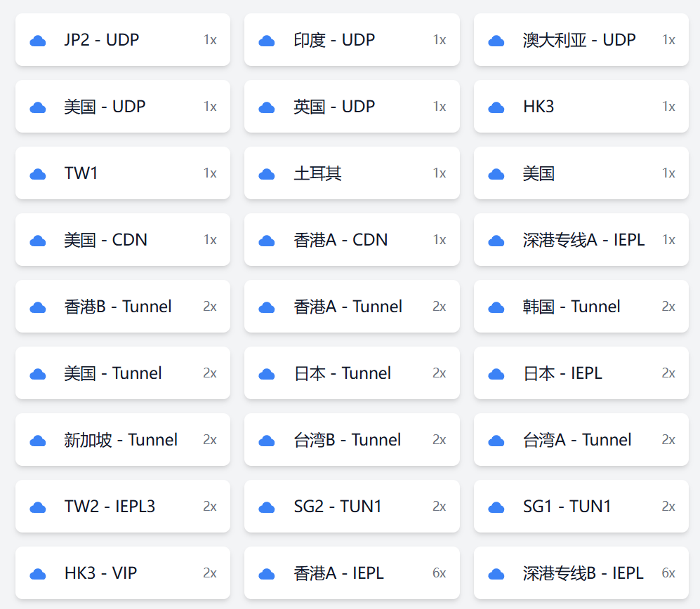Screen dimensions: 700x609
Task: Select the 美国 - CDN server card
Action: tap(122, 240)
